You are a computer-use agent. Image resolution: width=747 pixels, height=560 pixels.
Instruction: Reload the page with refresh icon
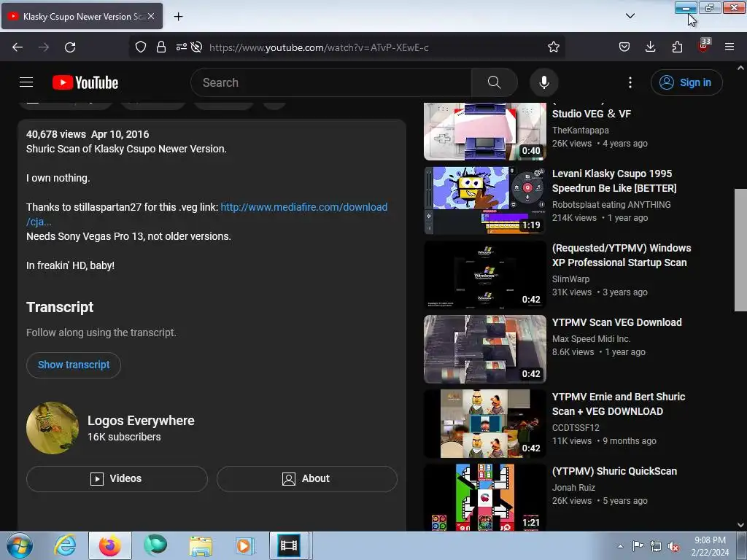pyautogui.click(x=70, y=47)
